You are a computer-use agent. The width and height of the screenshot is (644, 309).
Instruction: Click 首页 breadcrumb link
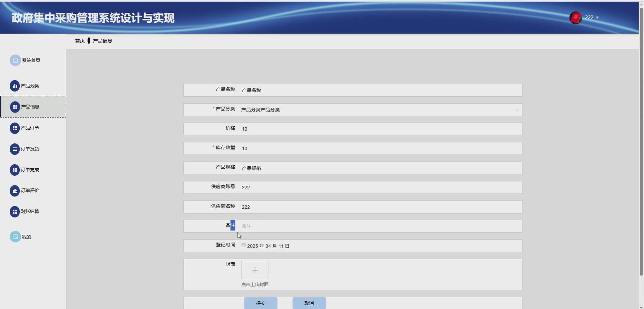coord(80,41)
